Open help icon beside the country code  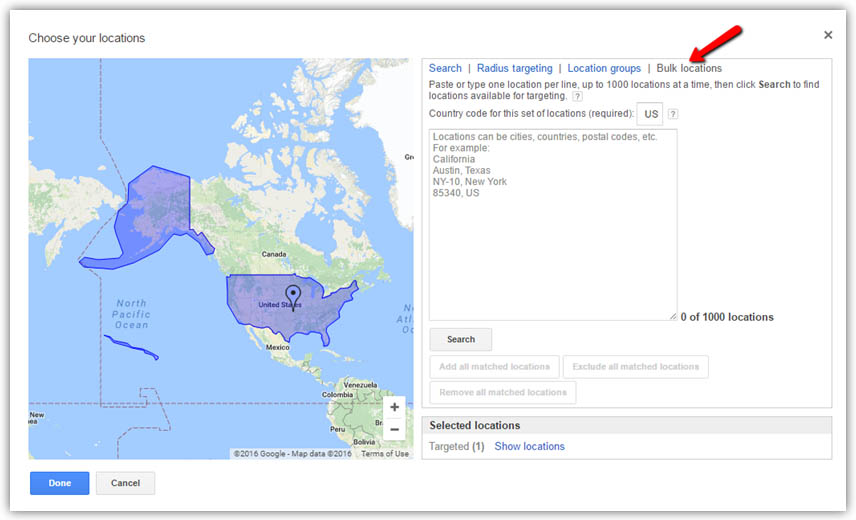click(673, 114)
